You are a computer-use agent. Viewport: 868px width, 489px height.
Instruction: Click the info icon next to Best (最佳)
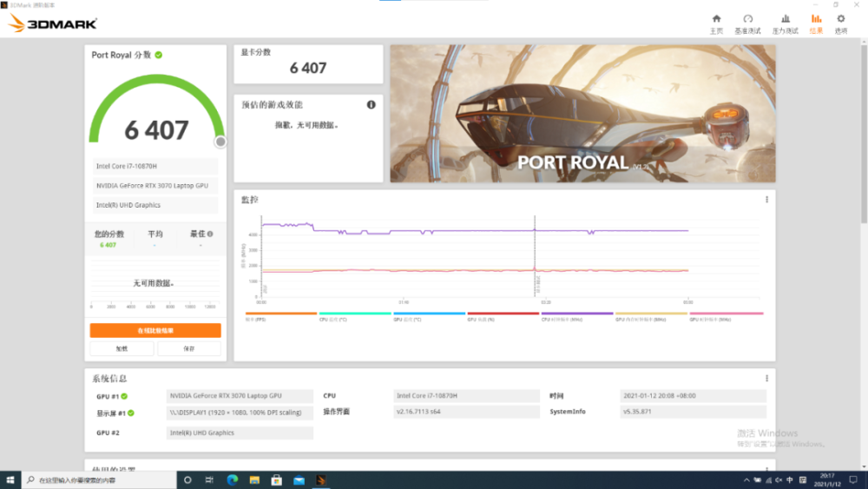[x=210, y=235]
